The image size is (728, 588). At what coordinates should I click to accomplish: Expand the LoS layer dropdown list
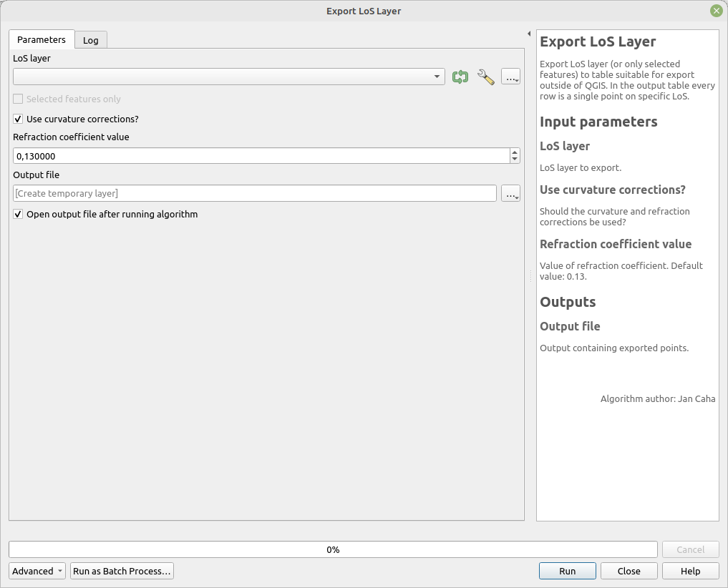coord(437,77)
